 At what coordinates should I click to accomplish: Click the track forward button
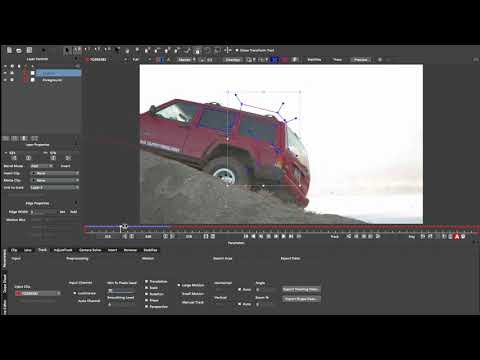[378, 236]
